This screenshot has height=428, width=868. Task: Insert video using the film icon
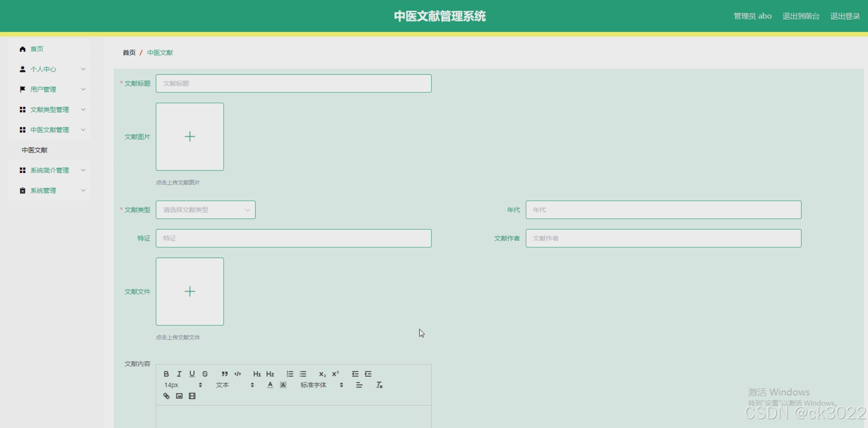click(192, 396)
